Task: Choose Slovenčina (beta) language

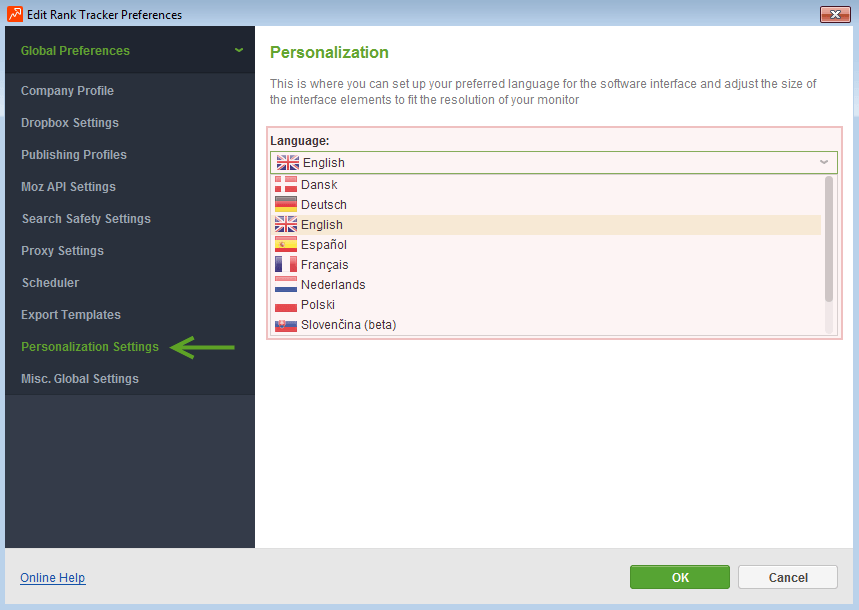Action: 547,324
